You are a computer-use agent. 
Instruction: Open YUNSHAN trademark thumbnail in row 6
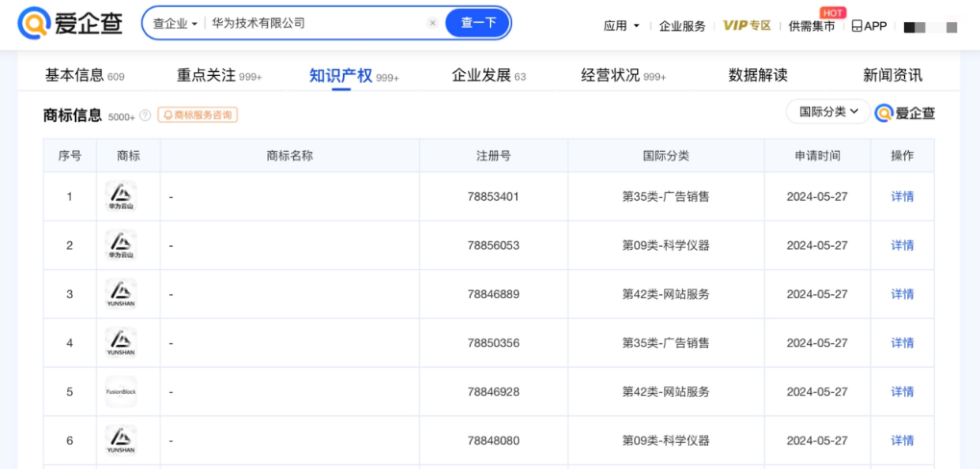[x=121, y=440]
